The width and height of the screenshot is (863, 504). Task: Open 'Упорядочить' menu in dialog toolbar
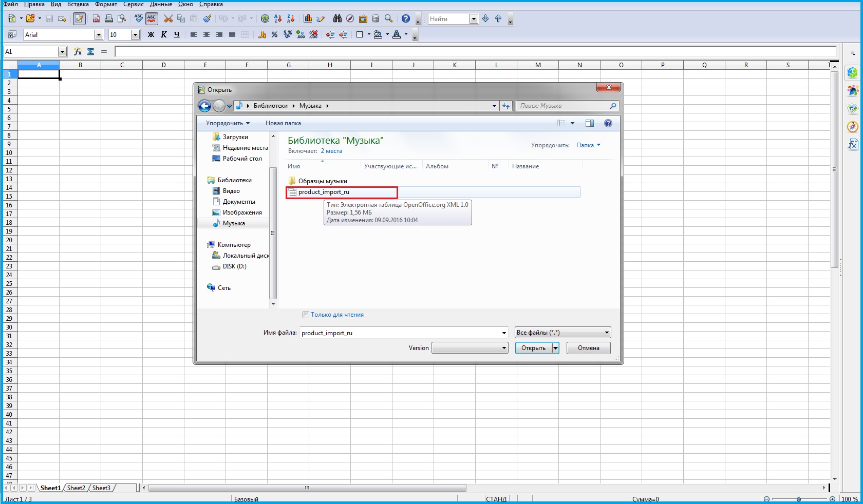228,123
